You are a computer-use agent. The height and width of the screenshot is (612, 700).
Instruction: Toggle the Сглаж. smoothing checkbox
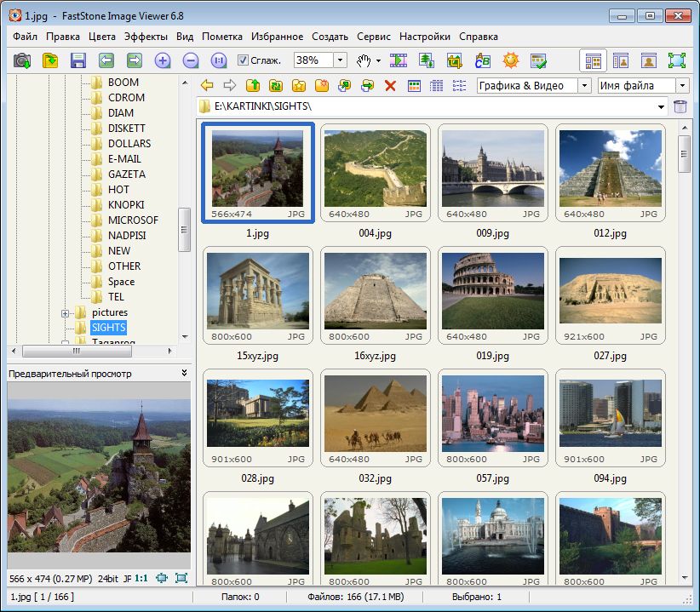243,60
